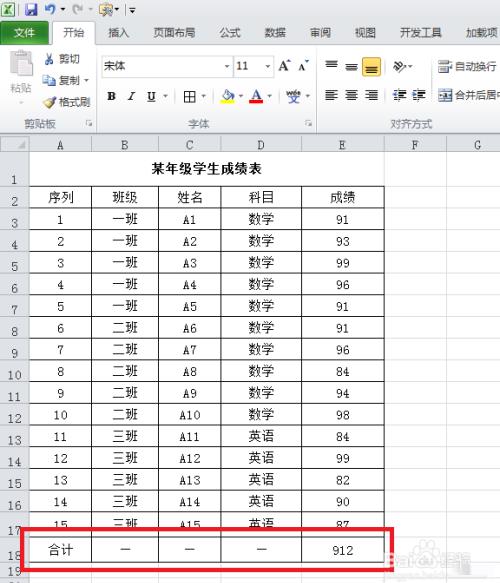Open the 剪贴板 dialog launcher

point(89,123)
